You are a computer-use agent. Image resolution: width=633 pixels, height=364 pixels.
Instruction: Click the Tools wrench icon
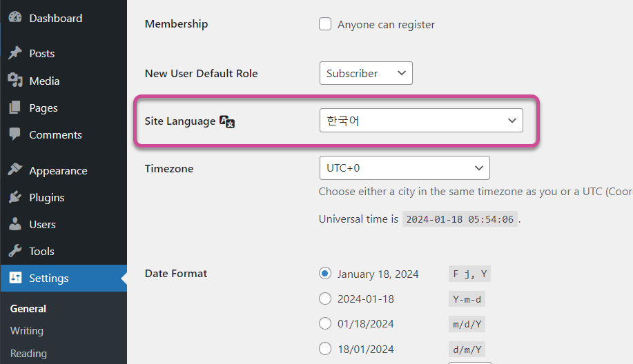click(15, 251)
